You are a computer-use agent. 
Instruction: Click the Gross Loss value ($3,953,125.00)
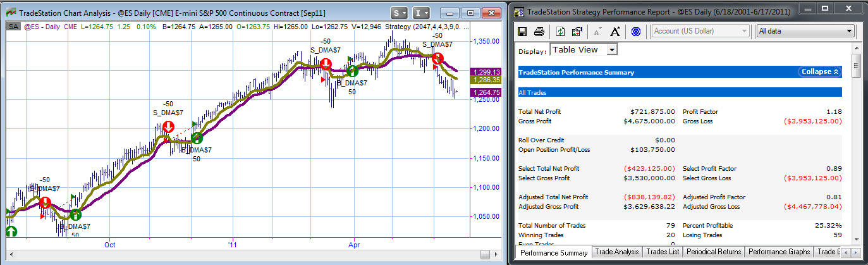[x=812, y=121]
